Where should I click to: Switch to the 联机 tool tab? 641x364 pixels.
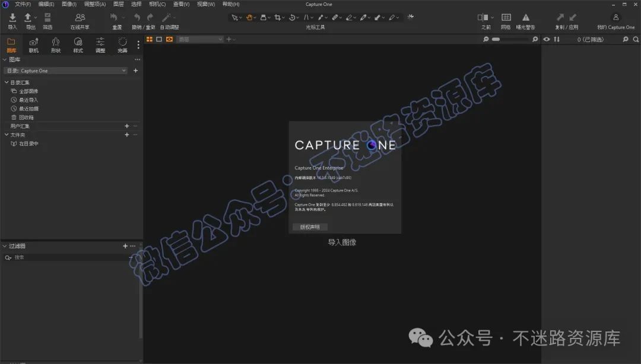point(33,45)
